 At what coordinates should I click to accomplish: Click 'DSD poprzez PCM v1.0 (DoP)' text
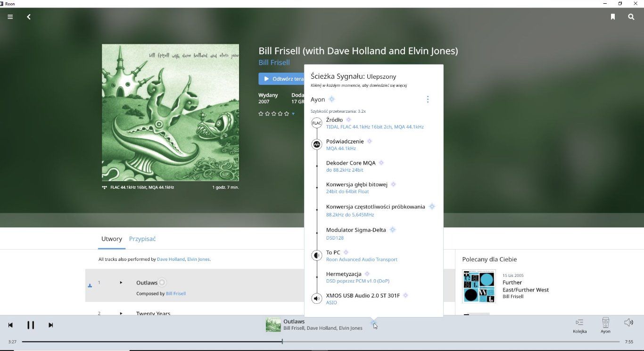358,281
